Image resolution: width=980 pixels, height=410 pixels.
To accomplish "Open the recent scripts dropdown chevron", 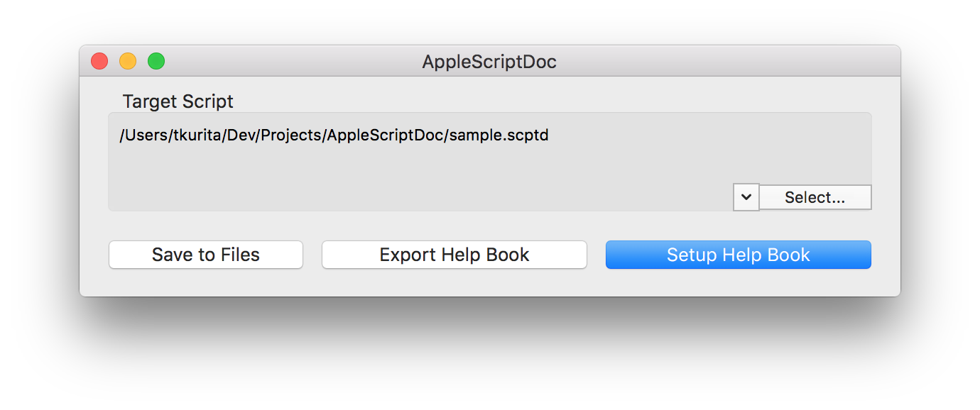I will [746, 197].
